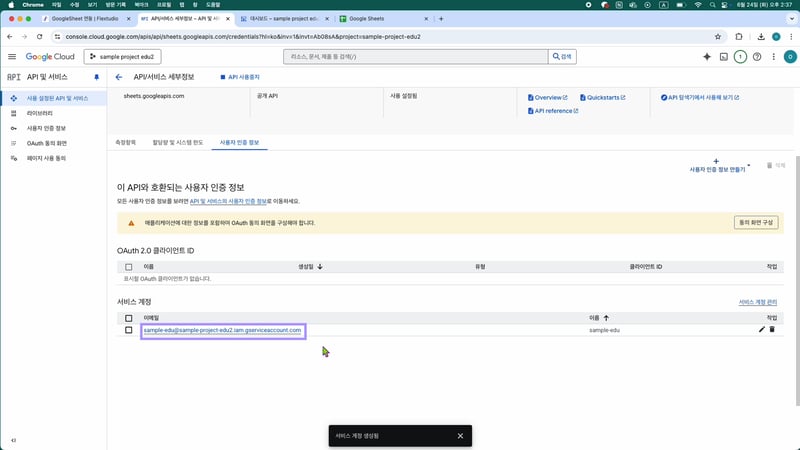
Task: Switch to GoogleSheet 연동 Flextudio browser tab
Action: [x=85, y=19]
